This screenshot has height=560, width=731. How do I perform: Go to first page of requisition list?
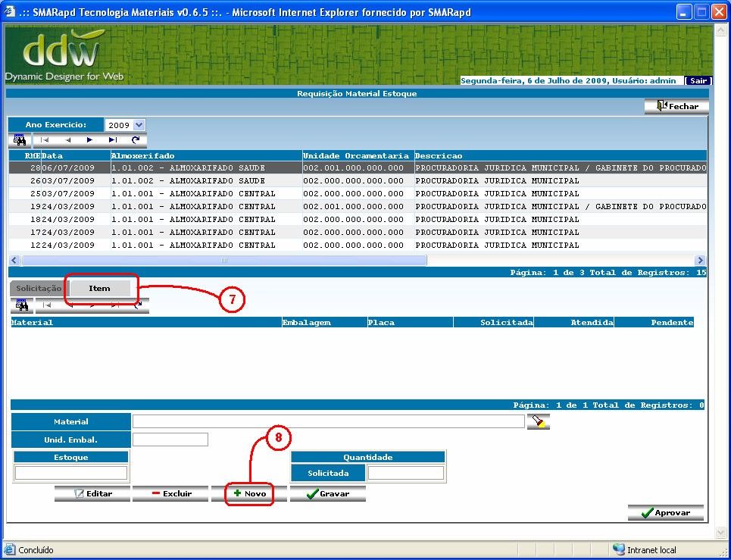pyautogui.click(x=45, y=140)
